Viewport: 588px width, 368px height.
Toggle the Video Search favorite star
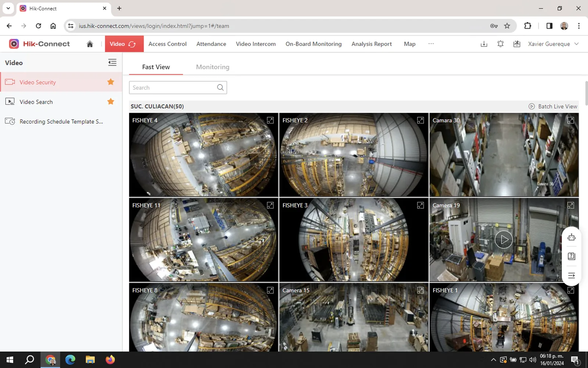click(x=111, y=102)
